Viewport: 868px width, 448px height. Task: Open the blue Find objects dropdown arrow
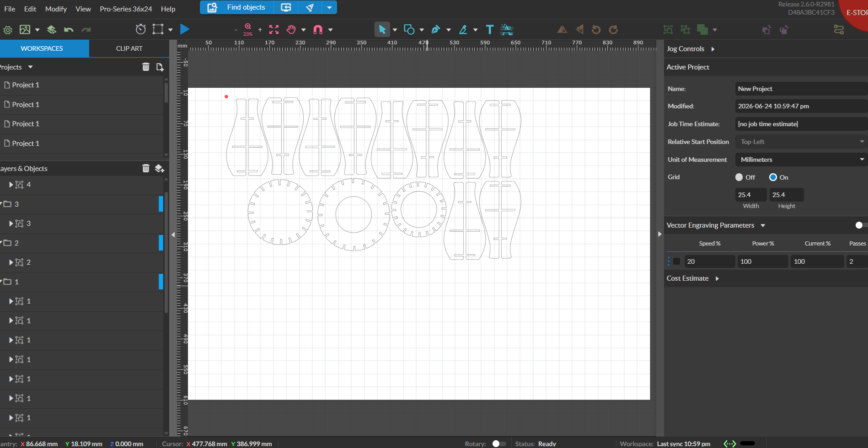tap(329, 7)
